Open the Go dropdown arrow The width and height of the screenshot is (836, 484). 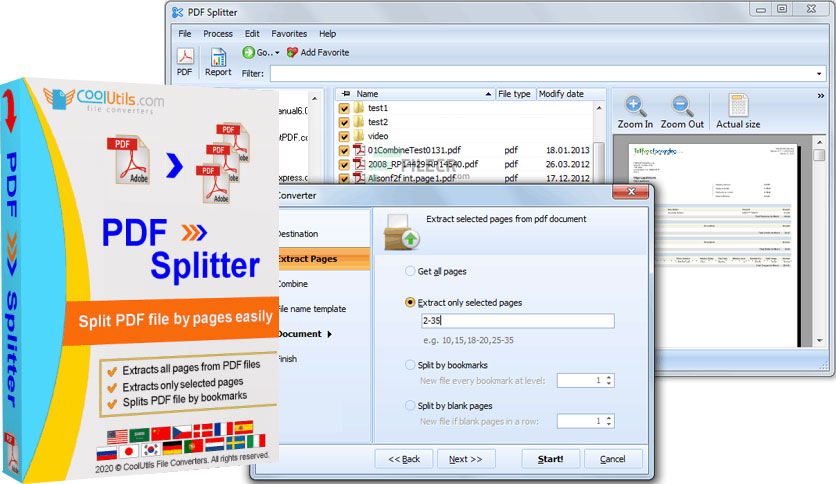coord(277,53)
